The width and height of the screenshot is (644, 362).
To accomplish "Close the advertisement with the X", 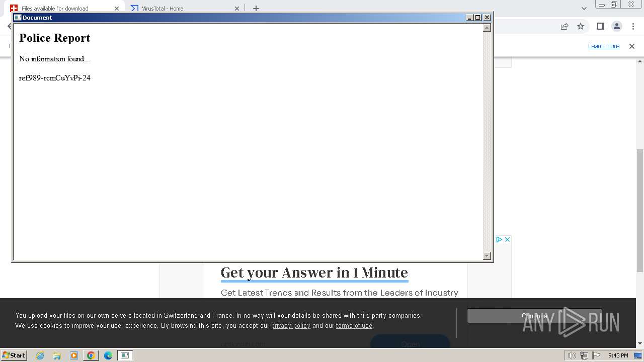I will click(507, 239).
